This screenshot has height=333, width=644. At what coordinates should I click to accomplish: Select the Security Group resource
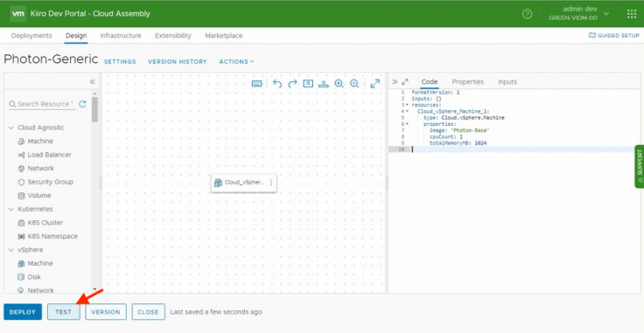51,182
